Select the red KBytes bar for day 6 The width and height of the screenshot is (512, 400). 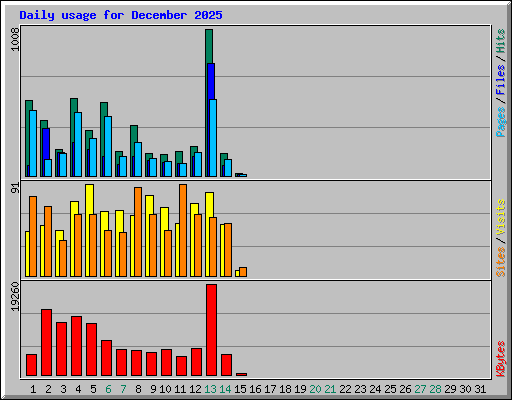click(x=106, y=358)
